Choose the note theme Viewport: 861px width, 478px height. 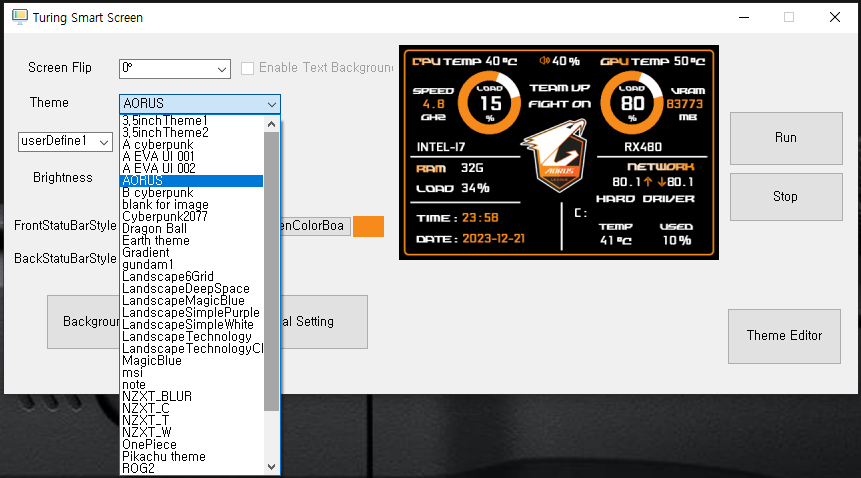[x=191, y=385]
